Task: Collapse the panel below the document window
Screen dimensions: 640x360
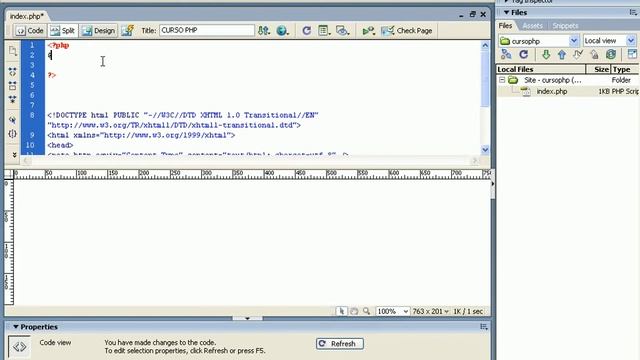Action: coord(247,318)
